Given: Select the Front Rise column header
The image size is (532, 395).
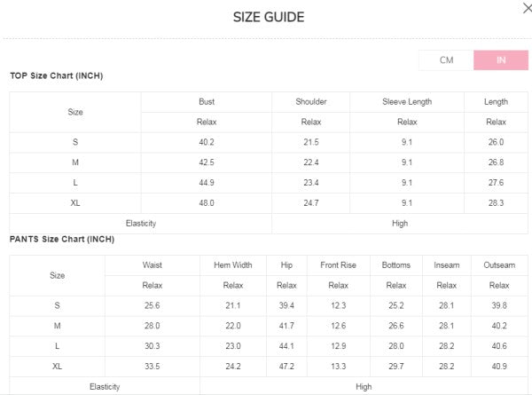Looking at the screenshot, I should click(x=337, y=265).
